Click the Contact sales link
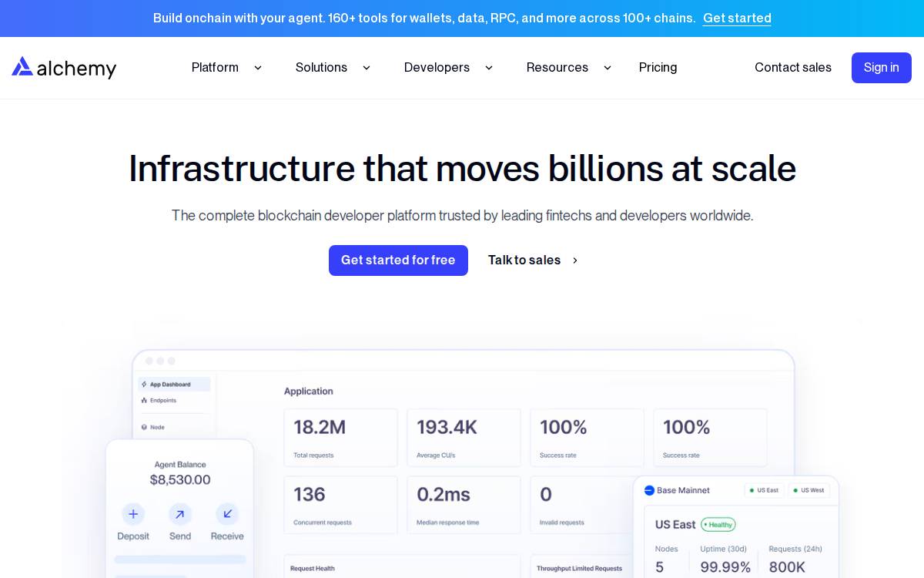924x578 pixels. pos(793,68)
